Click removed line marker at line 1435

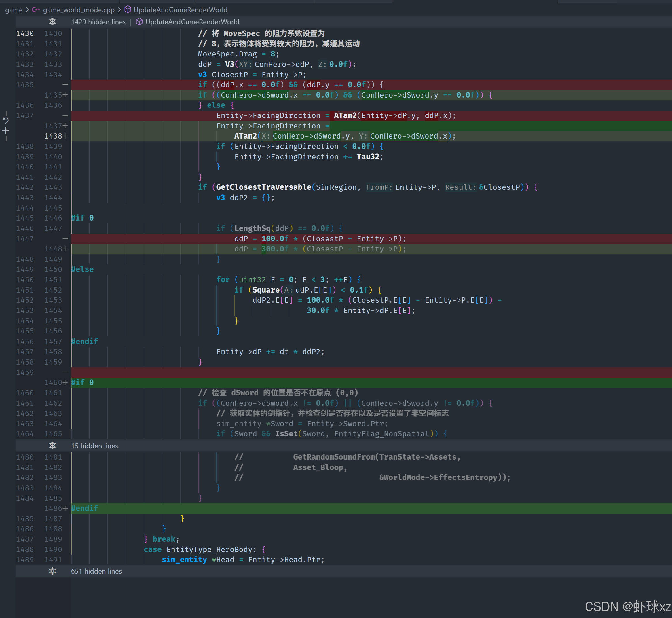click(65, 85)
